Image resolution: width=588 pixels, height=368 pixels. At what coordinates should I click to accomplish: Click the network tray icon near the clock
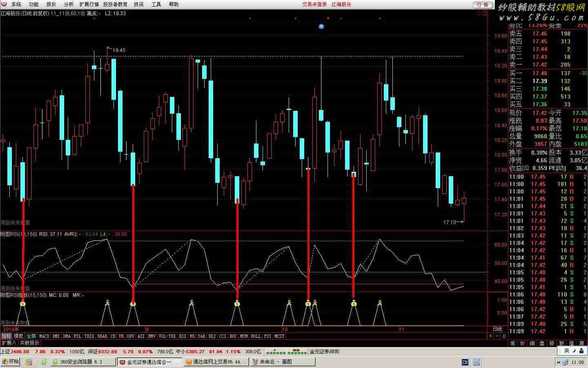coord(565,362)
